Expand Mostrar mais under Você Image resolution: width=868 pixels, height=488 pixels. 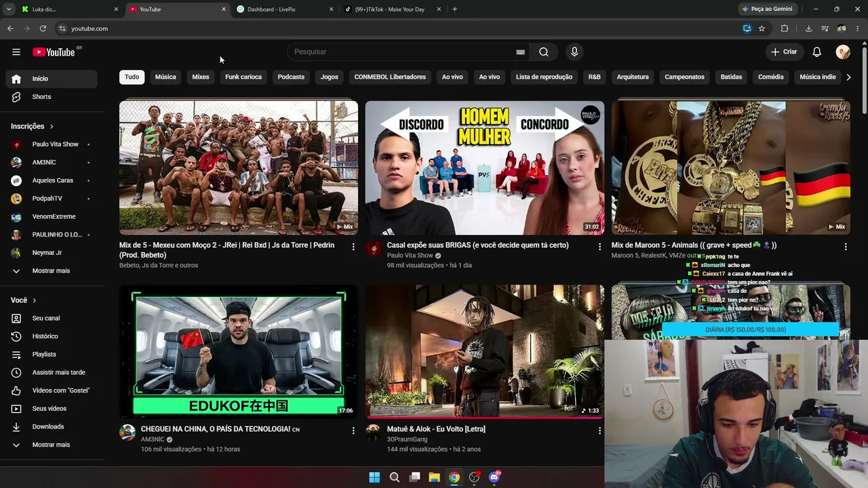pos(52,445)
